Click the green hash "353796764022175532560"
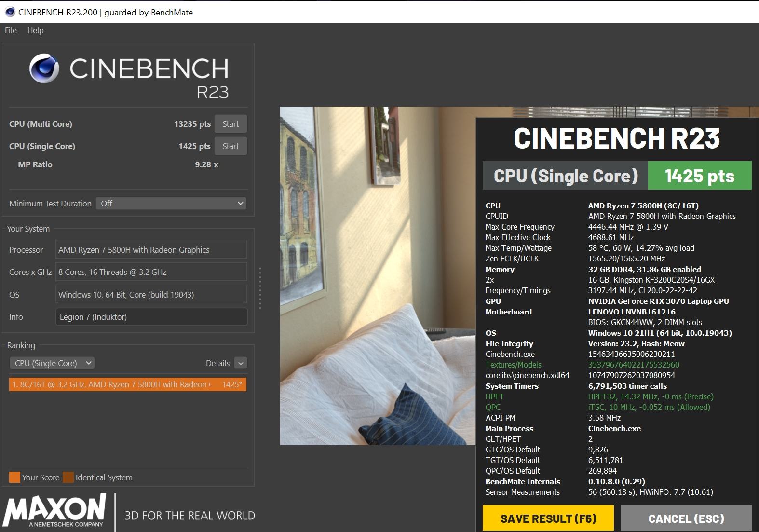The image size is (759, 532). tap(634, 365)
